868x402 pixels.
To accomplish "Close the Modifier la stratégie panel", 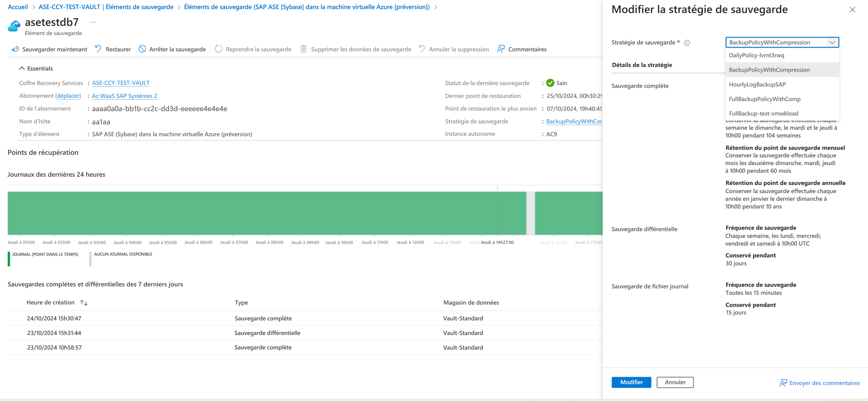I will click(852, 10).
